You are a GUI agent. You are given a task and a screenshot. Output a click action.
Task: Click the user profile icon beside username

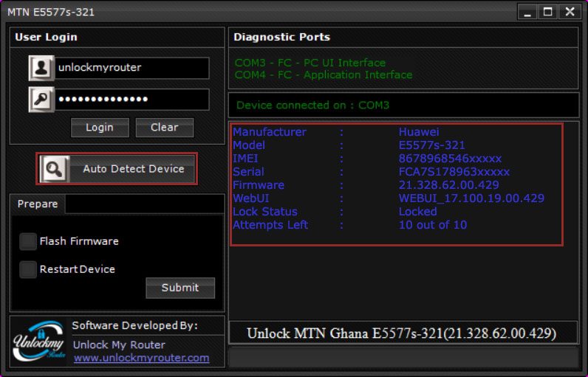[41, 68]
